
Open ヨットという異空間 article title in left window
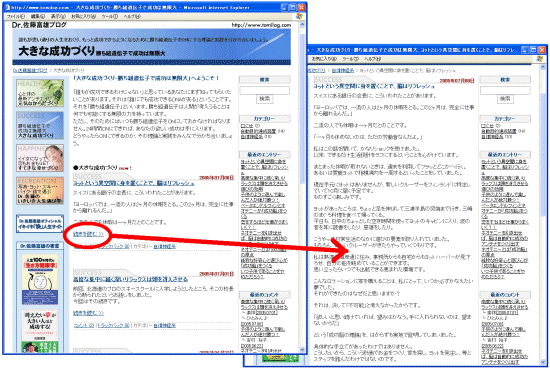point(134,183)
